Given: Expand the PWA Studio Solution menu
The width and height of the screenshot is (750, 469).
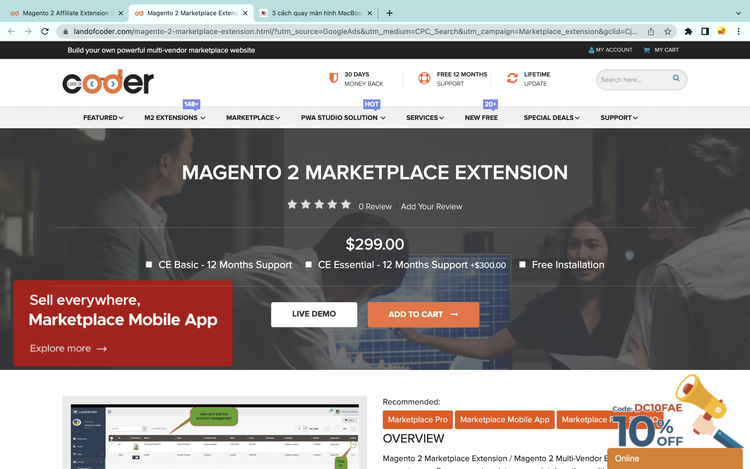Looking at the screenshot, I should pyautogui.click(x=342, y=118).
